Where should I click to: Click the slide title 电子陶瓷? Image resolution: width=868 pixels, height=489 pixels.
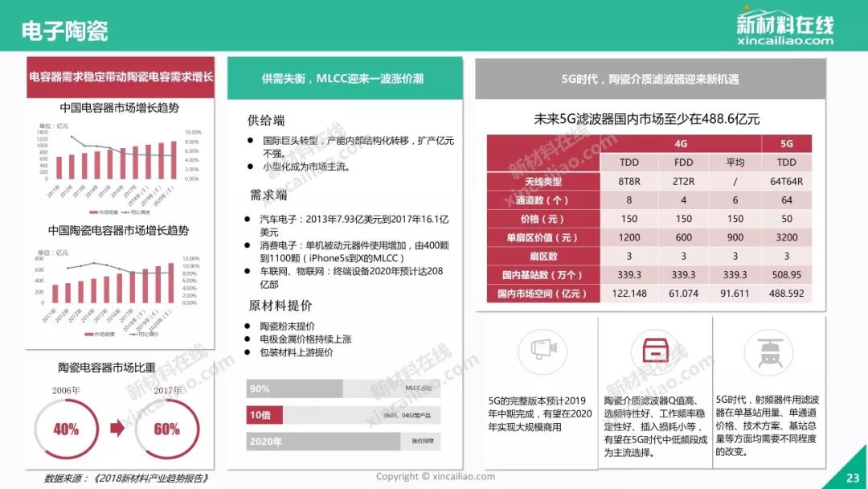tap(65, 31)
